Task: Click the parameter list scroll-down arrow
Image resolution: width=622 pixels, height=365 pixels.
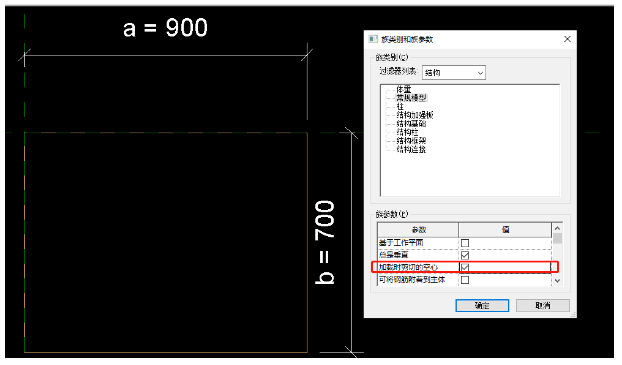Action: 557,281
